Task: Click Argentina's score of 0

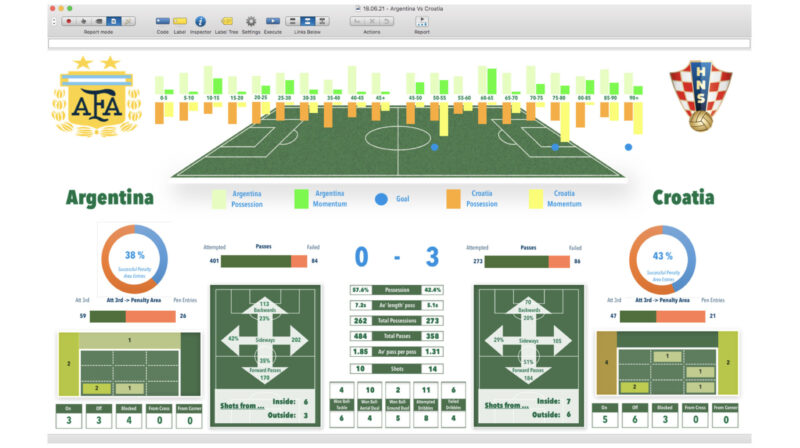Action: 361,257
